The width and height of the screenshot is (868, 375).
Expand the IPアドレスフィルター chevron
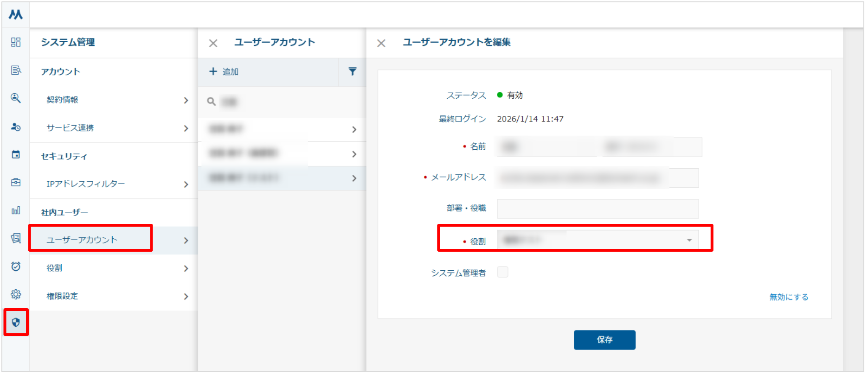tap(186, 184)
